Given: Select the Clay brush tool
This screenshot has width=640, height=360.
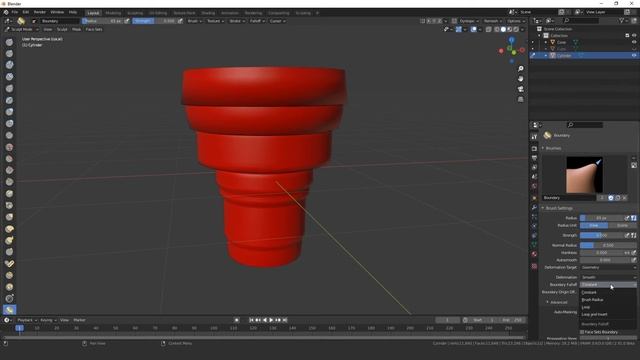Looking at the screenshot, I should [9, 65].
